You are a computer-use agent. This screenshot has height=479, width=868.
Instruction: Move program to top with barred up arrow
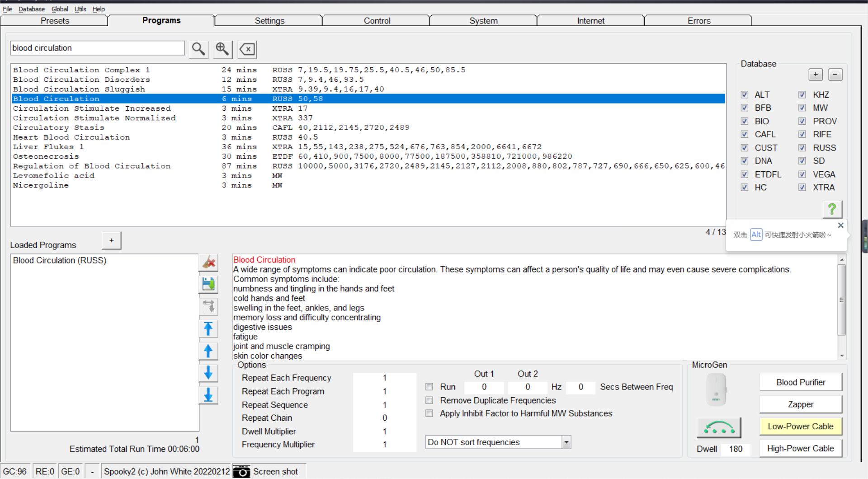coord(208,329)
